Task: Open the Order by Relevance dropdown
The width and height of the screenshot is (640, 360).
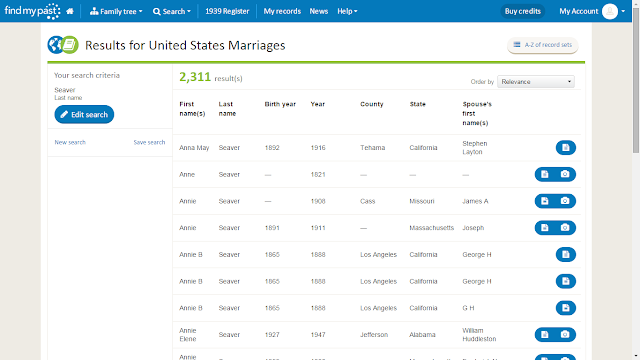Action: (536, 82)
